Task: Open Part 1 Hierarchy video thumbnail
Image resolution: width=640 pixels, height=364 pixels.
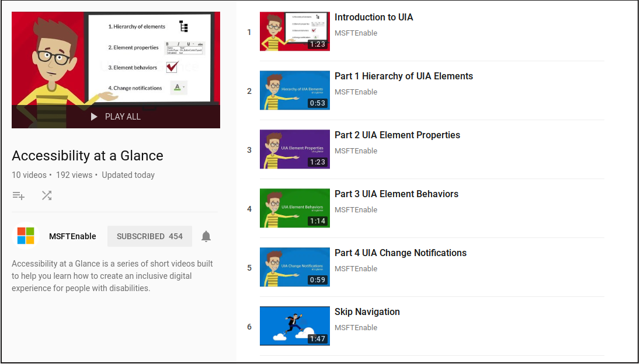Action: pos(294,91)
